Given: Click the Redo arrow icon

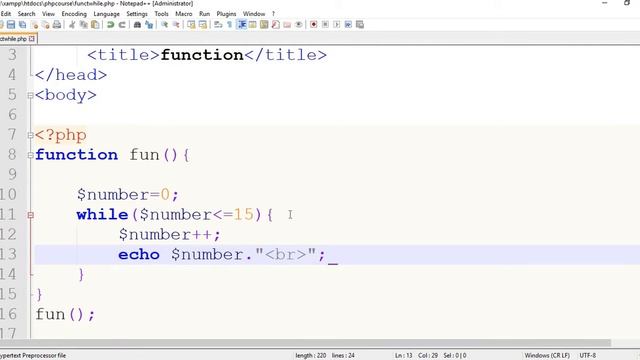Looking at the screenshot, I should [122, 25].
